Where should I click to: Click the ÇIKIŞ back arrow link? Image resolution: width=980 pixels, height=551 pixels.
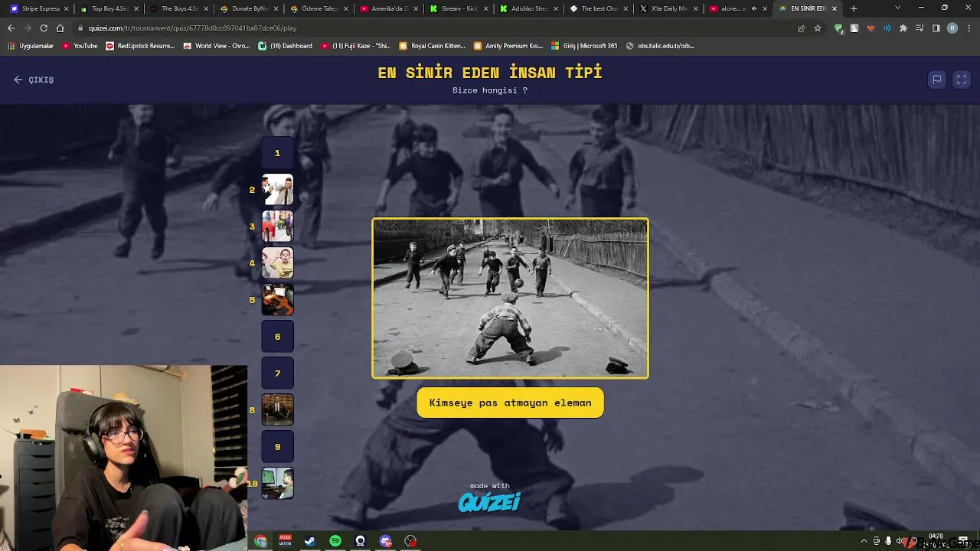click(34, 80)
